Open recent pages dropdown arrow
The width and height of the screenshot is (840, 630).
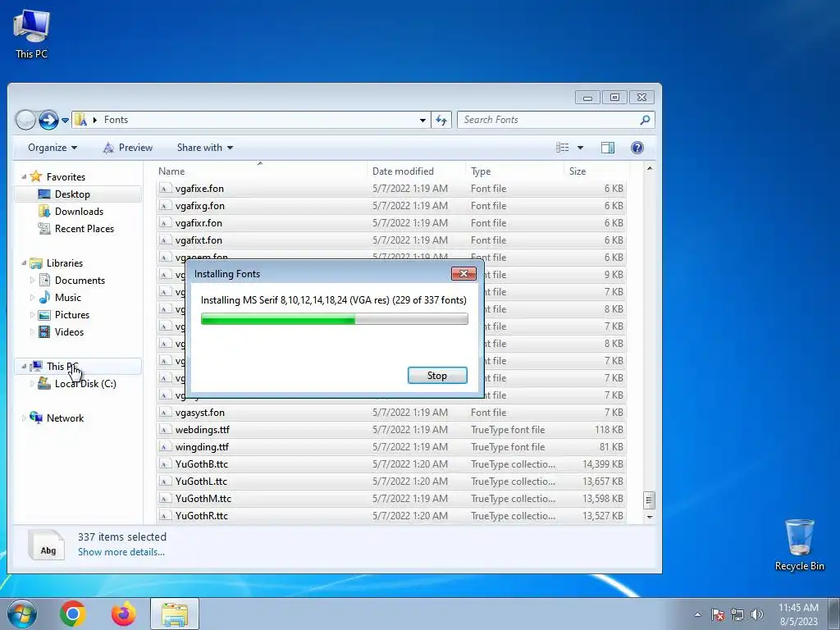[x=65, y=120]
